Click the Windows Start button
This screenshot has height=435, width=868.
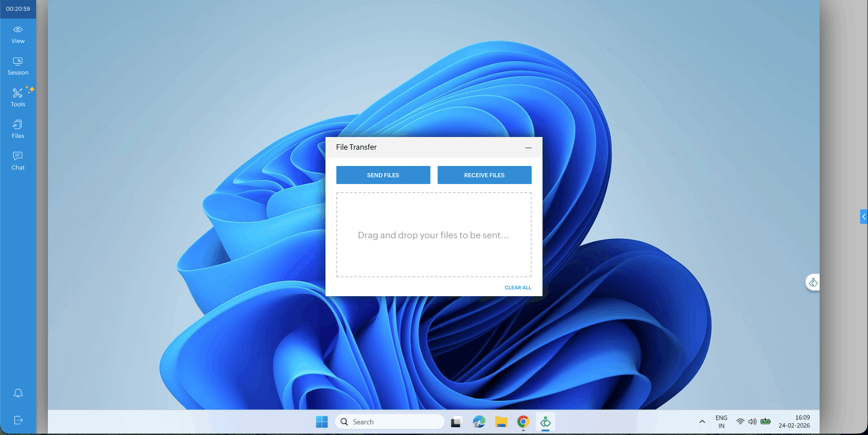pos(321,422)
